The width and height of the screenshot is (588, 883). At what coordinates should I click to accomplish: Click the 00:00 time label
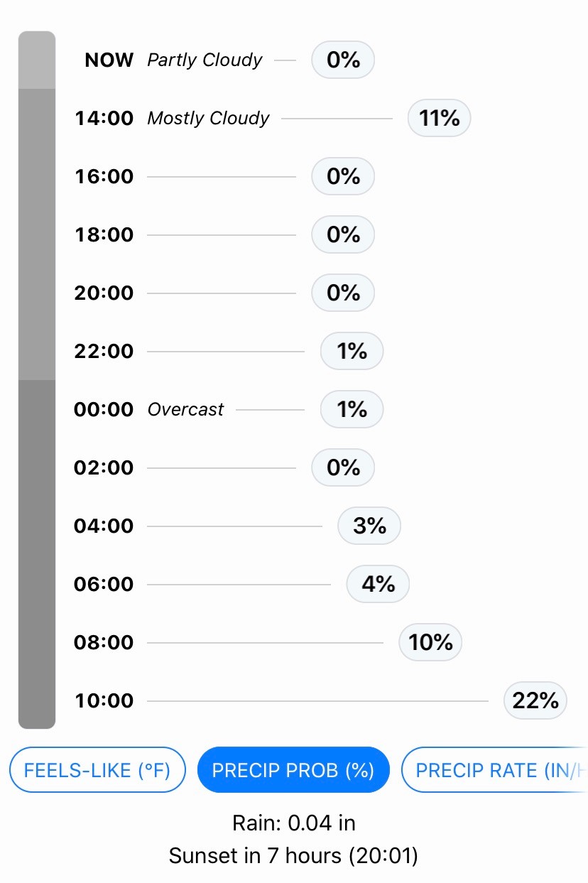[x=104, y=410]
